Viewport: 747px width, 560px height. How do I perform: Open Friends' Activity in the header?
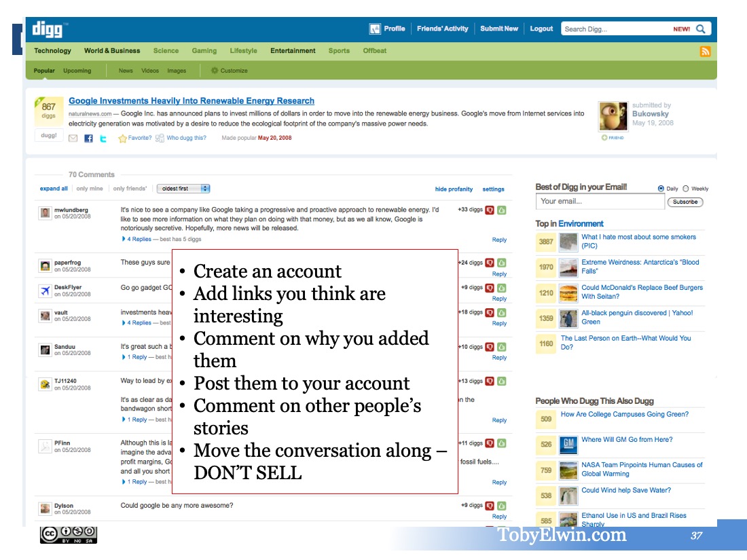[x=443, y=29]
